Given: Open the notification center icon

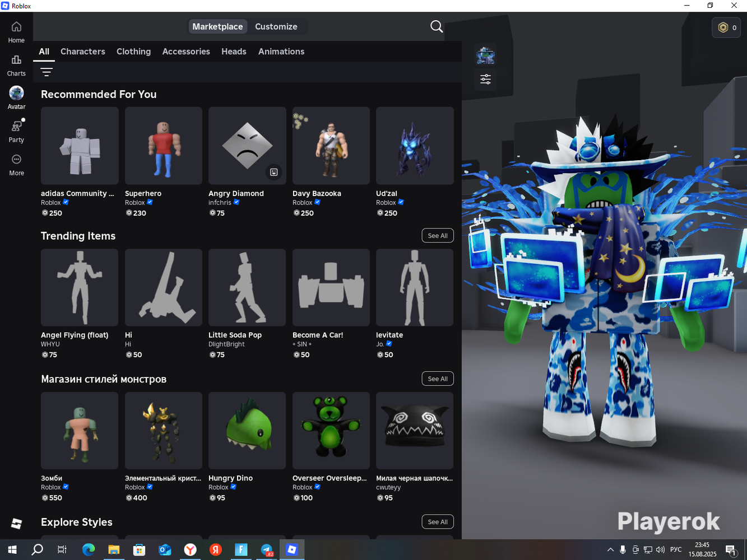Looking at the screenshot, I should click(x=731, y=550).
